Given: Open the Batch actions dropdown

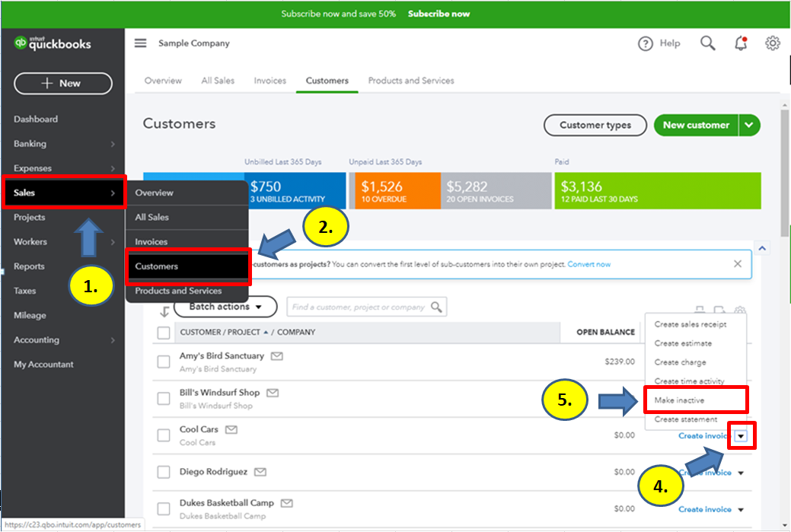Looking at the screenshot, I should coord(225,307).
